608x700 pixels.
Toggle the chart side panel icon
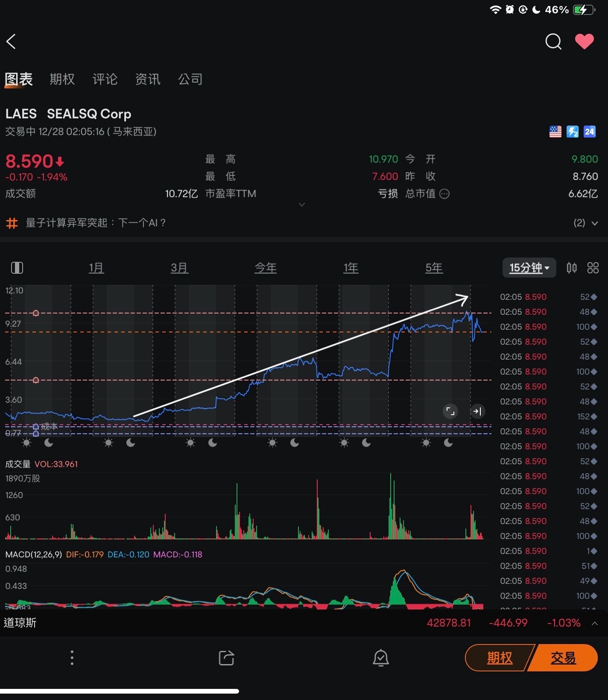17,268
